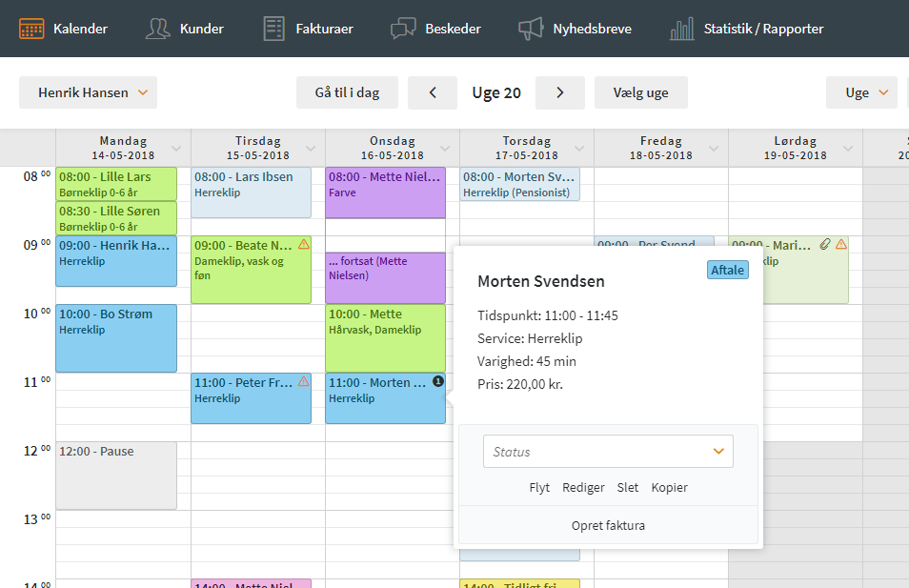Go to next week arrow
Image resolution: width=909 pixels, height=588 pixels.
560,92
